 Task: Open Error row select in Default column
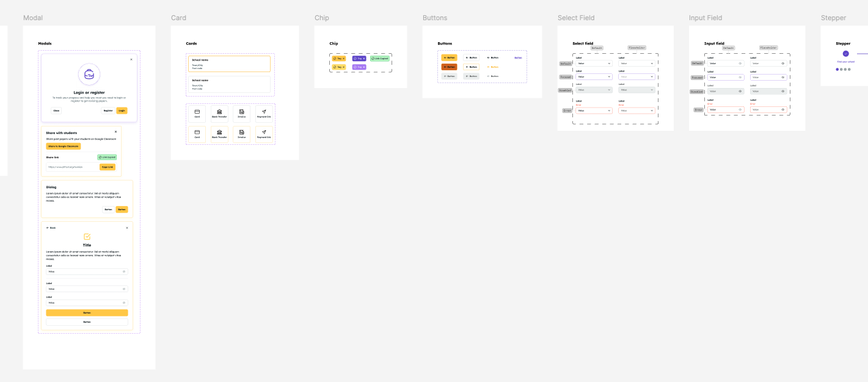coord(594,111)
